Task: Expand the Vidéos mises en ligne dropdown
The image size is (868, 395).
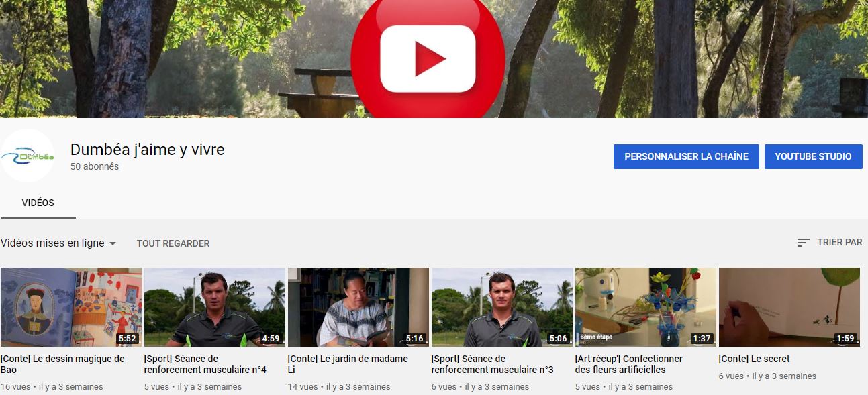Action: (58, 243)
